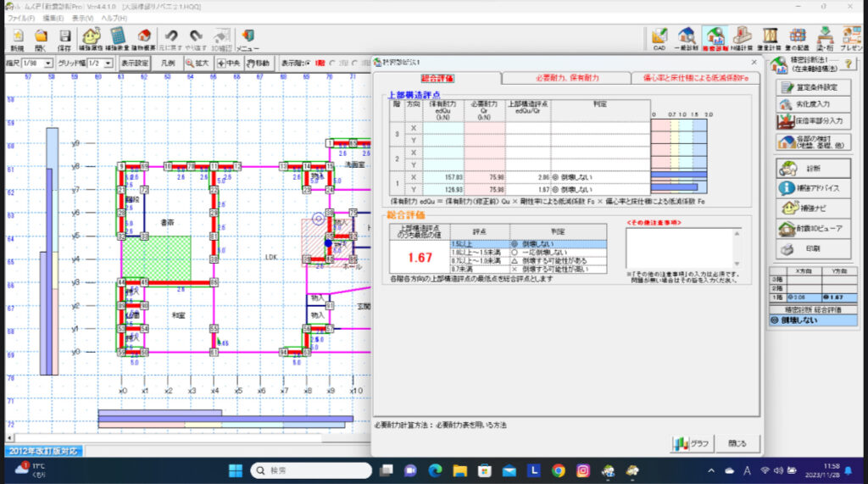Open Microsoft Edge from the taskbar
Screen dimensions: 868x484
tap(435, 470)
